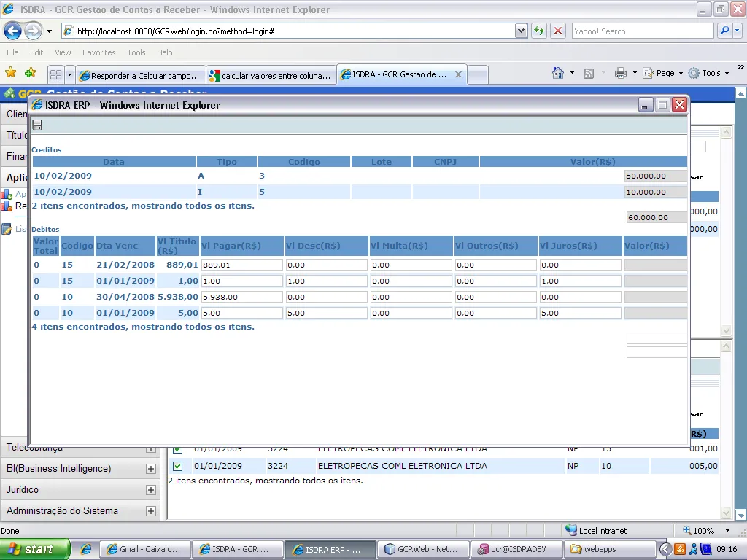Open the Page menu in command bar
The height and width of the screenshot is (560, 747).
click(x=662, y=73)
